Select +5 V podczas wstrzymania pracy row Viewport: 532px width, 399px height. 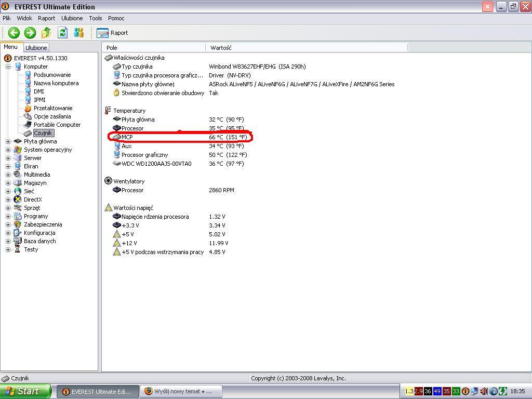coord(169,252)
